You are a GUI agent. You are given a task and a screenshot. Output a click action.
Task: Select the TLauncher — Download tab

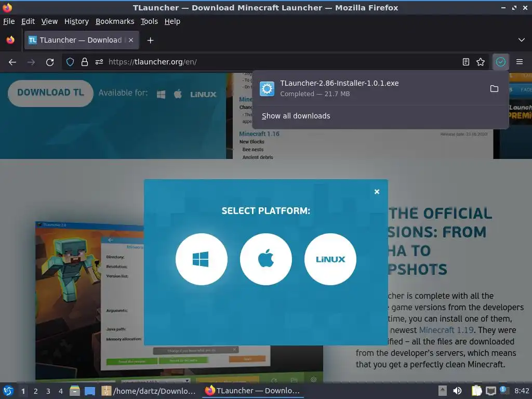pos(82,40)
